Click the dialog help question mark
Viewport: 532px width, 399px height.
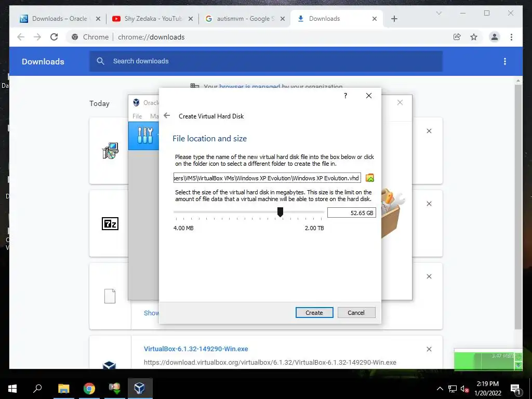[x=345, y=96]
